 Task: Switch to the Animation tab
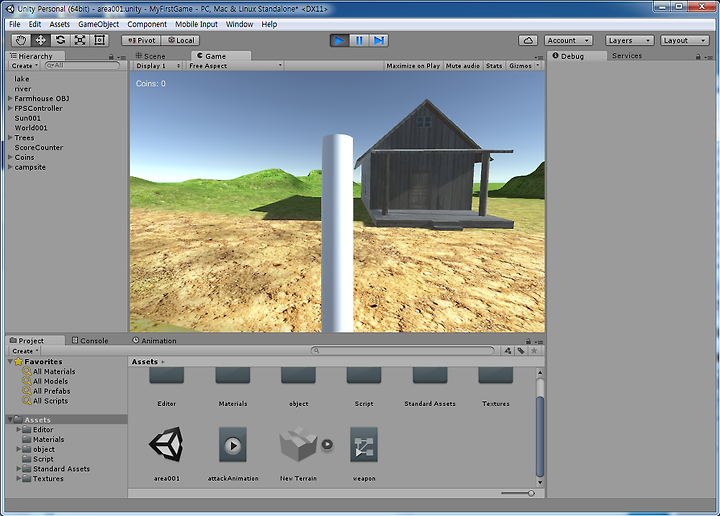pos(154,341)
